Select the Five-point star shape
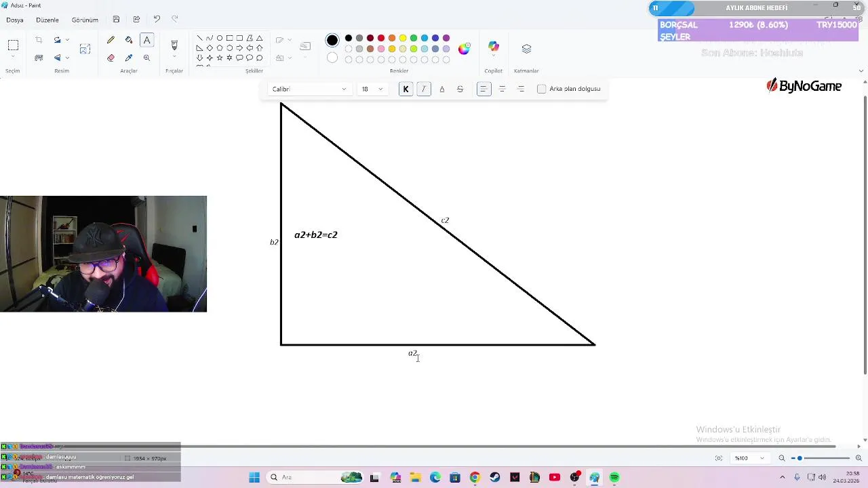 tap(220, 58)
